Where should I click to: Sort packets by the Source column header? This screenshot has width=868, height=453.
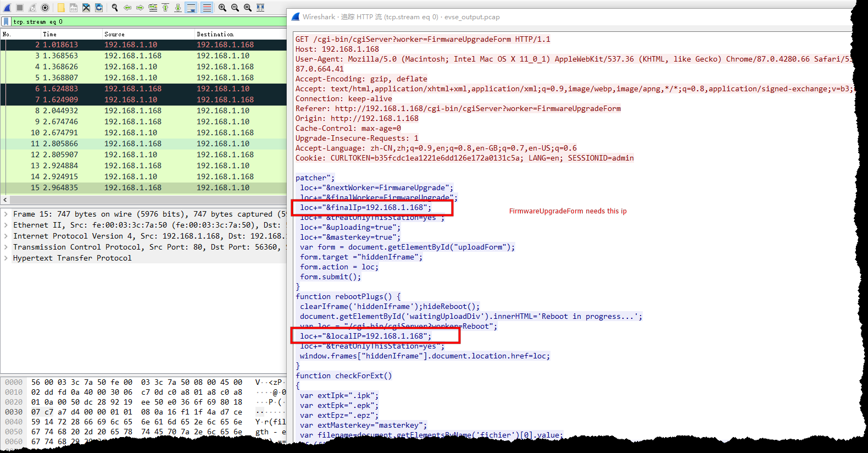114,34
